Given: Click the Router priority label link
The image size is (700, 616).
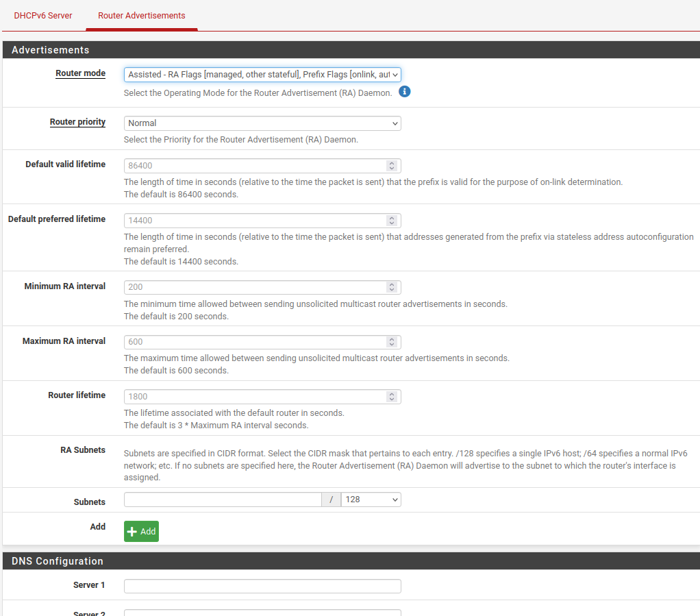Looking at the screenshot, I should coord(77,122).
